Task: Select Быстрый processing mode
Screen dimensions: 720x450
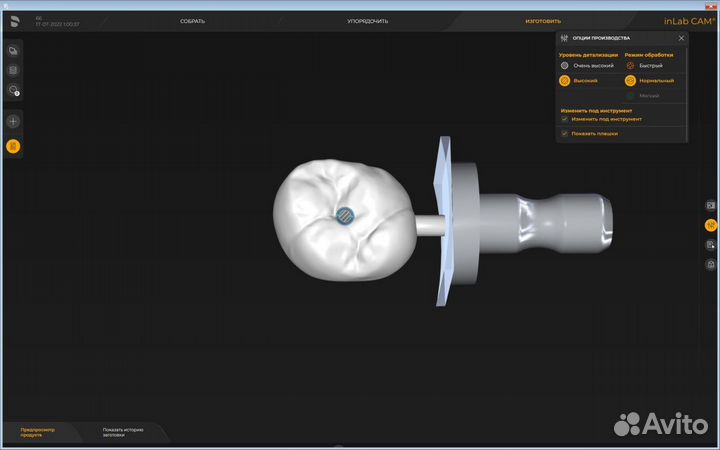Action: pyautogui.click(x=645, y=66)
